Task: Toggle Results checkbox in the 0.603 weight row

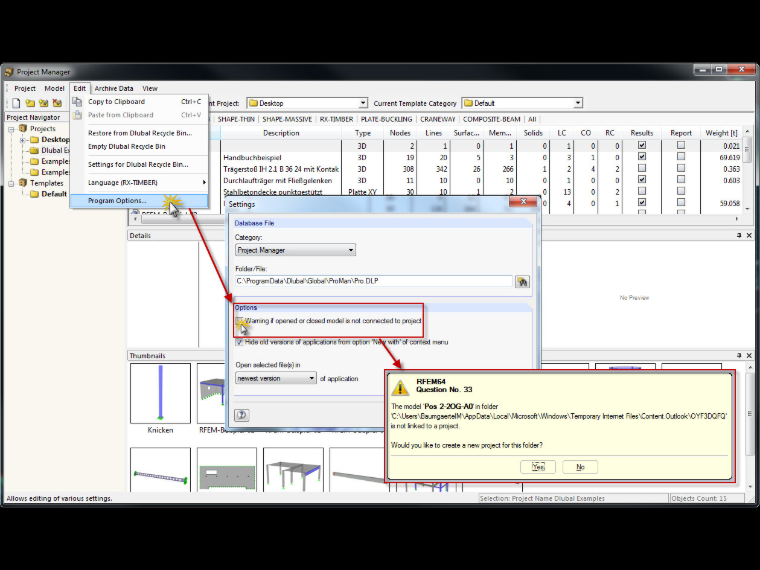Action: pos(642,180)
